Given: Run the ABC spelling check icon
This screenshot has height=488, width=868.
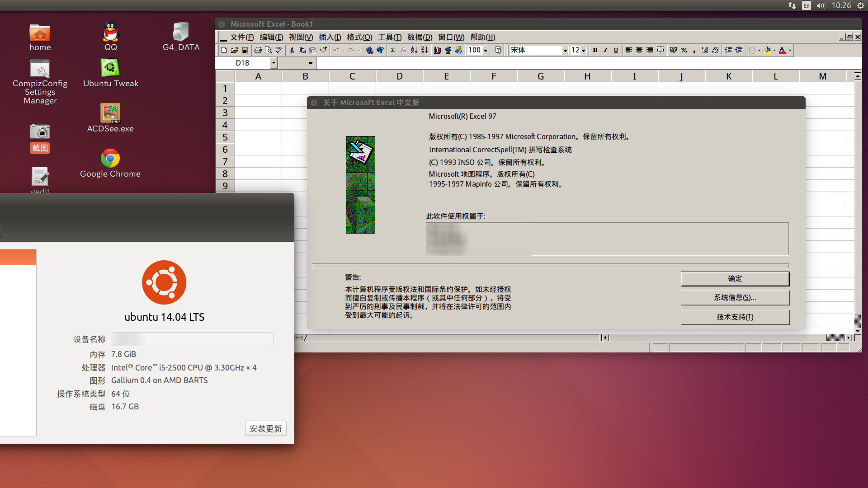Looking at the screenshot, I should point(278,50).
